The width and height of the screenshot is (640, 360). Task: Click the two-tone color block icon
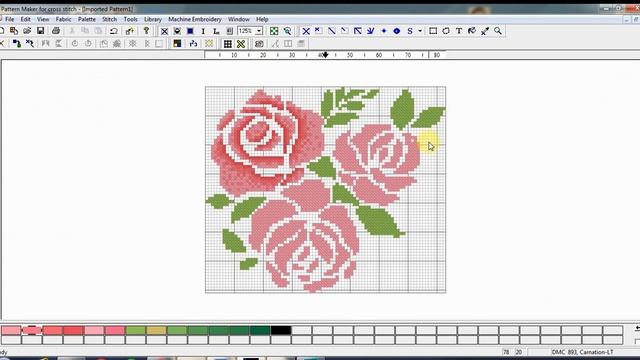pyautogui.click(x=177, y=44)
